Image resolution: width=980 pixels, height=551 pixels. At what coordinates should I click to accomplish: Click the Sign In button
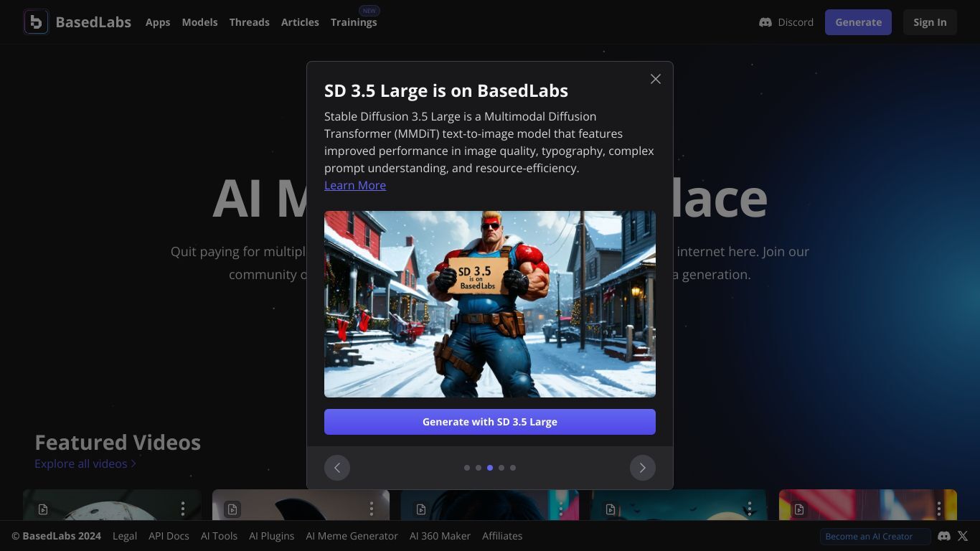pyautogui.click(x=930, y=22)
